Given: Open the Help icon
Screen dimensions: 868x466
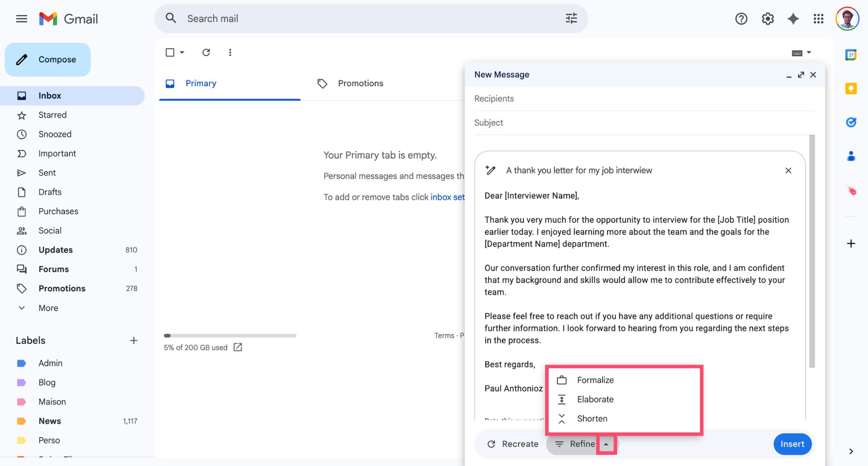Looking at the screenshot, I should tap(741, 19).
